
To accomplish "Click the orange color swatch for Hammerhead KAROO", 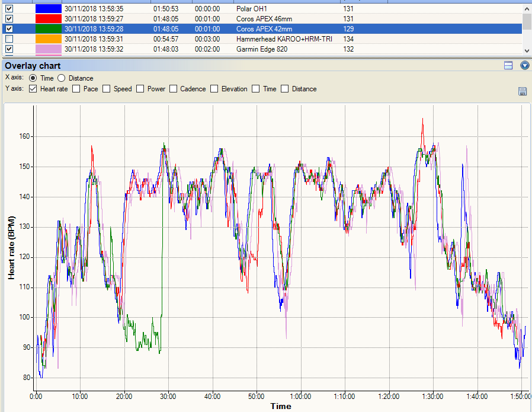I will tap(49, 39).
